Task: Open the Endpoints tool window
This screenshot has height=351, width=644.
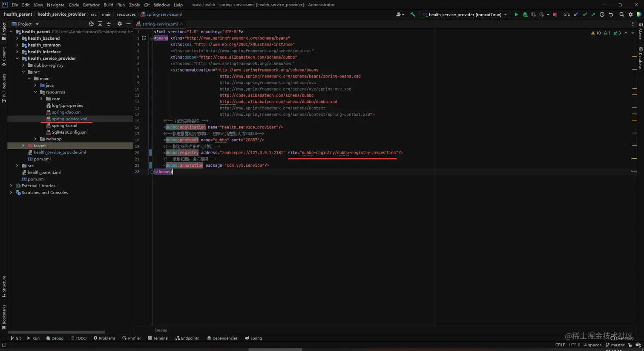Action: click(x=187, y=338)
